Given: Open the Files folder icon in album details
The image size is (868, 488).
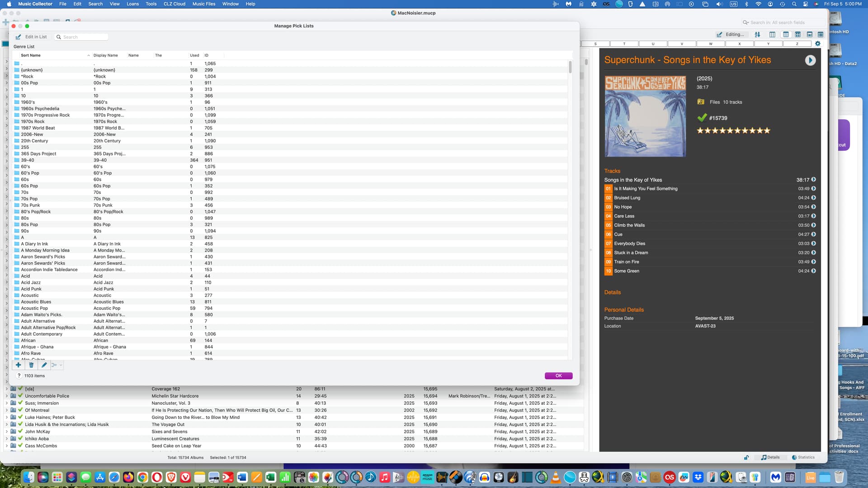Looking at the screenshot, I should [701, 102].
